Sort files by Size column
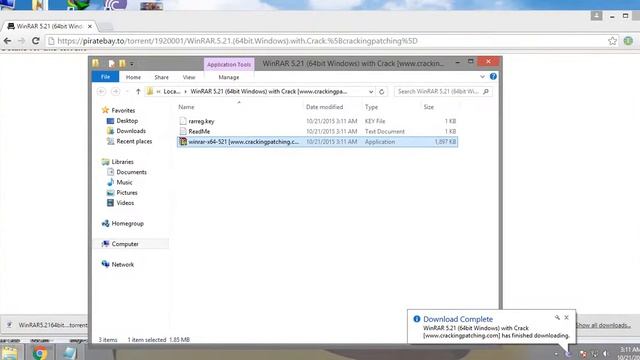 pos(429,107)
